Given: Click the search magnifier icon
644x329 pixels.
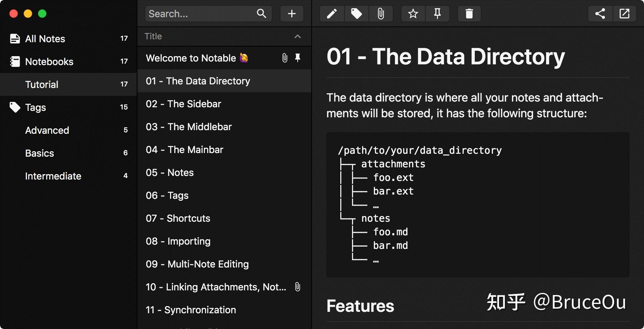Looking at the screenshot, I should (x=262, y=14).
